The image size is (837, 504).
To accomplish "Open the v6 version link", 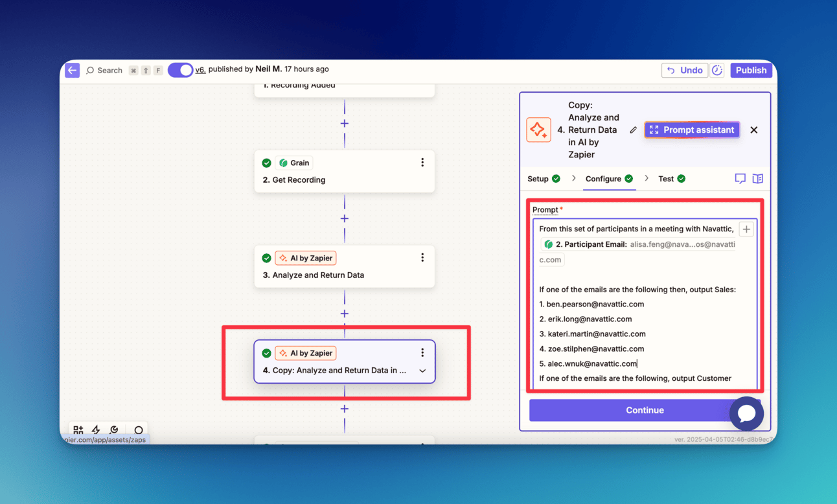I will (x=200, y=69).
